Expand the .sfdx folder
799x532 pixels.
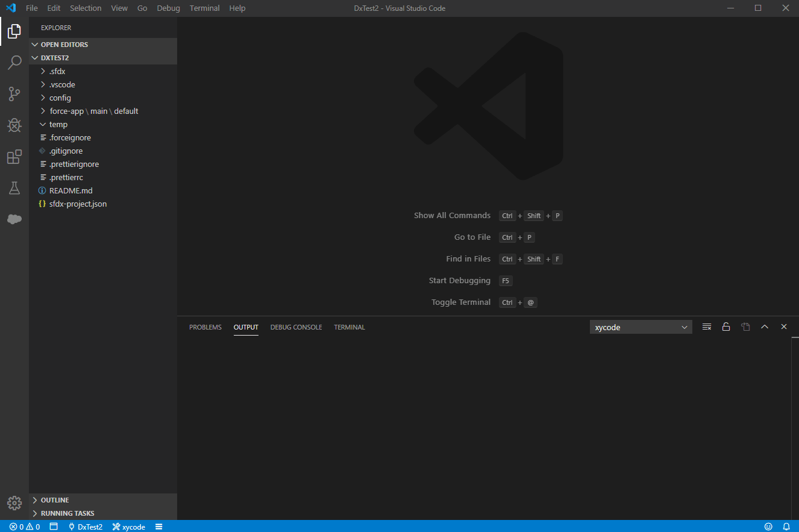[x=103, y=71]
